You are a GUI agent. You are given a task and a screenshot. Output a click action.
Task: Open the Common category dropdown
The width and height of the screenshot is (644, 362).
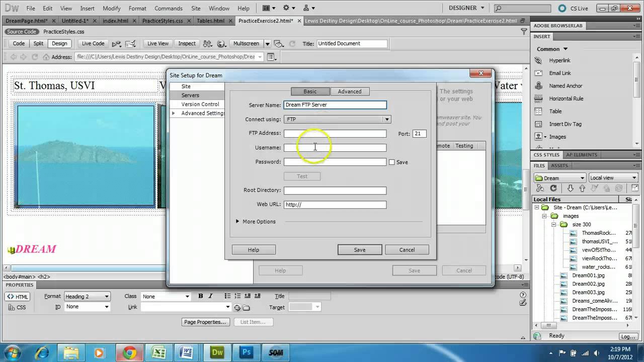[552, 49]
